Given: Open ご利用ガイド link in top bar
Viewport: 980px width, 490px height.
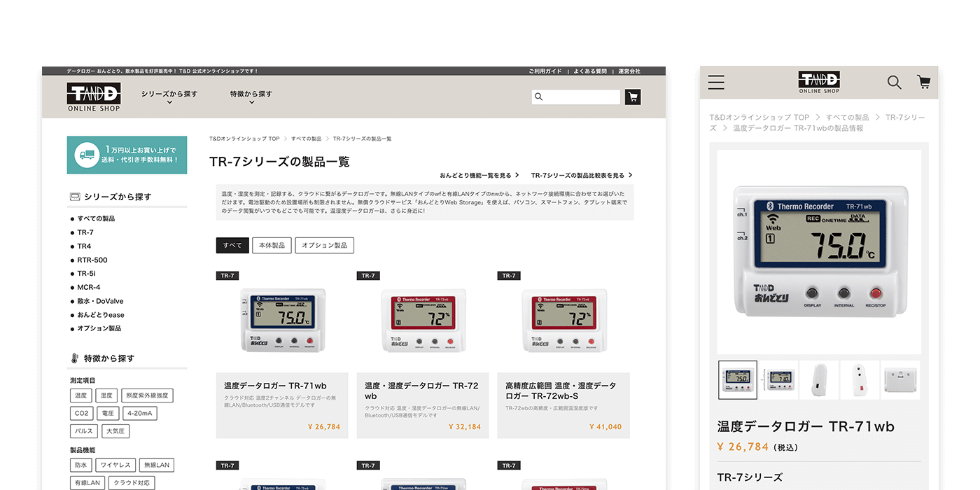Looking at the screenshot, I should click(x=545, y=71).
